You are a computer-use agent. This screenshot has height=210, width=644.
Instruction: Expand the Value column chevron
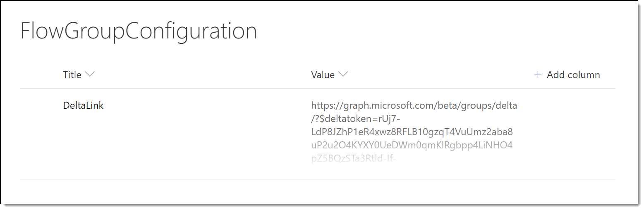[x=343, y=74]
